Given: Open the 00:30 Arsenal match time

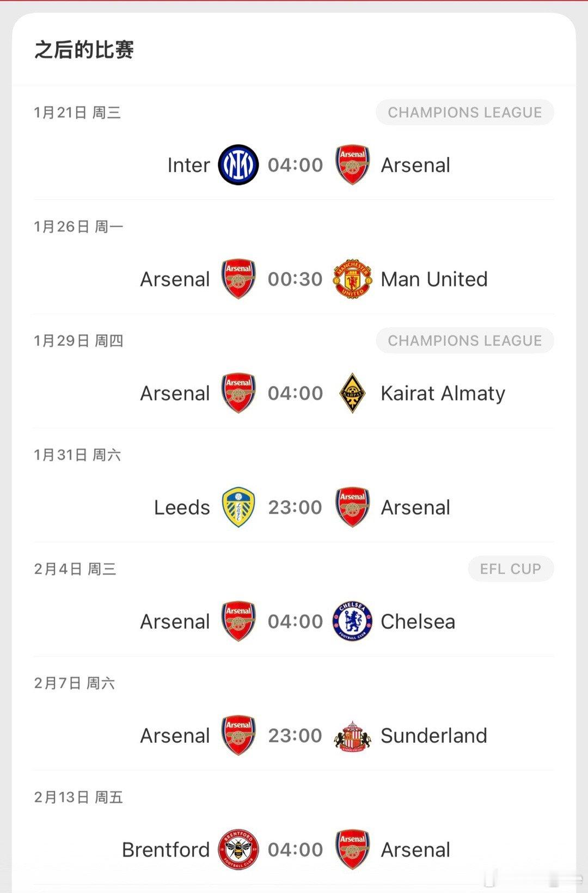Looking at the screenshot, I should click(x=296, y=279).
